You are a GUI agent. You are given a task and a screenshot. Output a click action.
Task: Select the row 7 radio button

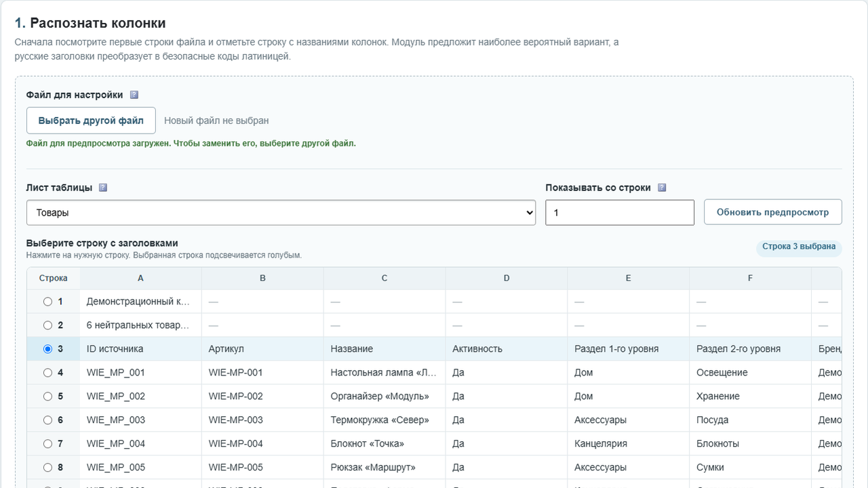click(x=47, y=444)
